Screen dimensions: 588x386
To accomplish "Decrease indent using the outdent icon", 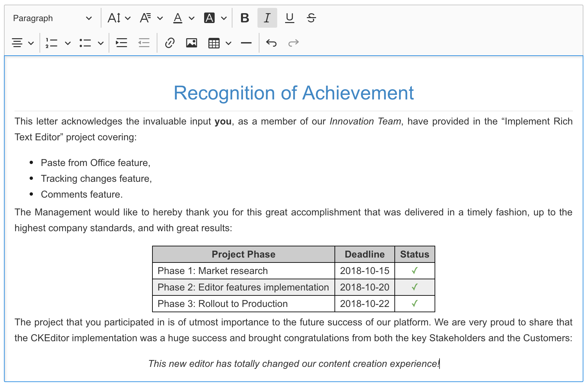I will pyautogui.click(x=144, y=43).
